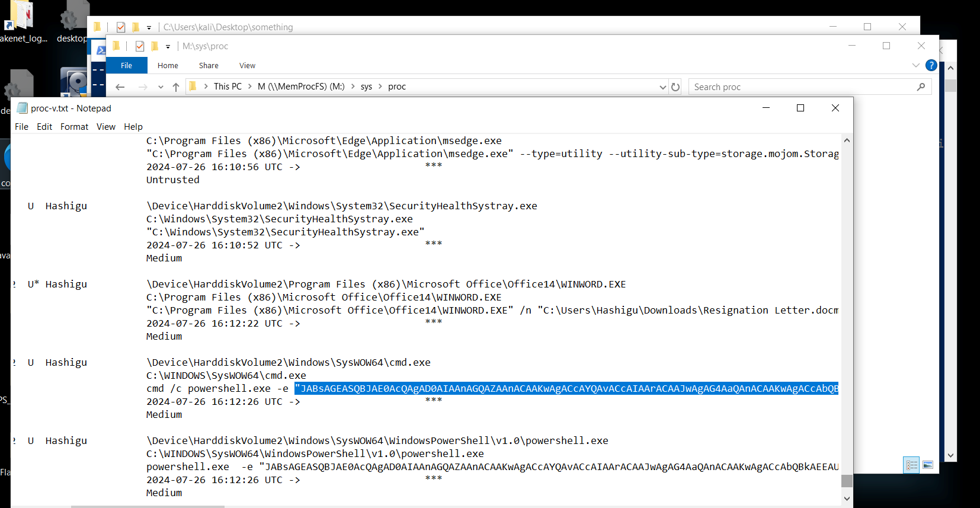The image size is (980, 508).
Task: Click the selected base64 encoded command text
Action: pyautogui.click(x=566, y=388)
